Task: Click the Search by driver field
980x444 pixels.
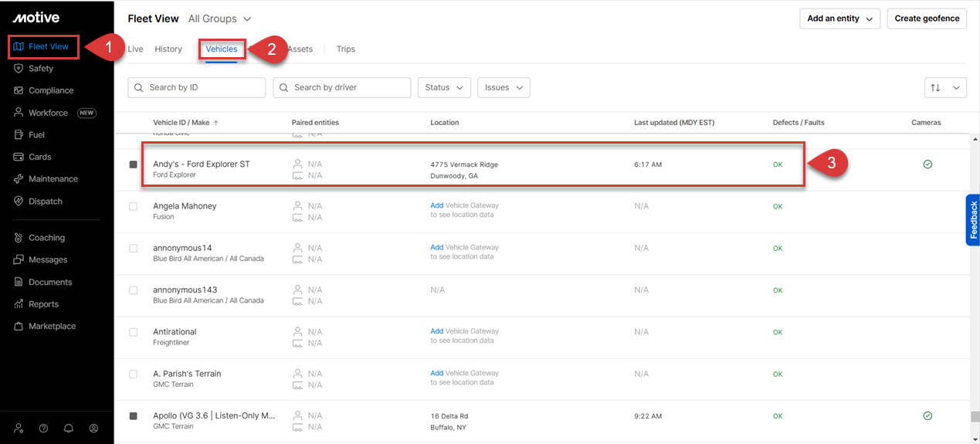Action: click(342, 88)
